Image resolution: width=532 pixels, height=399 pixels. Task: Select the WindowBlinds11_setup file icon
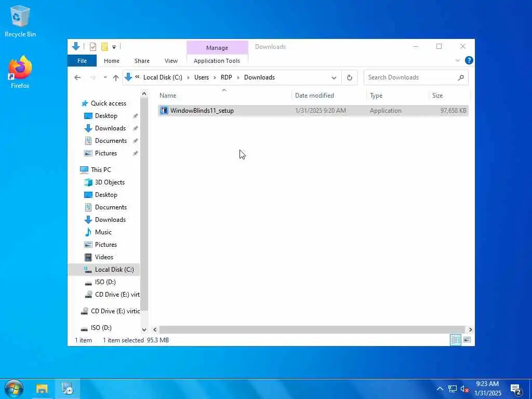coord(164,110)
